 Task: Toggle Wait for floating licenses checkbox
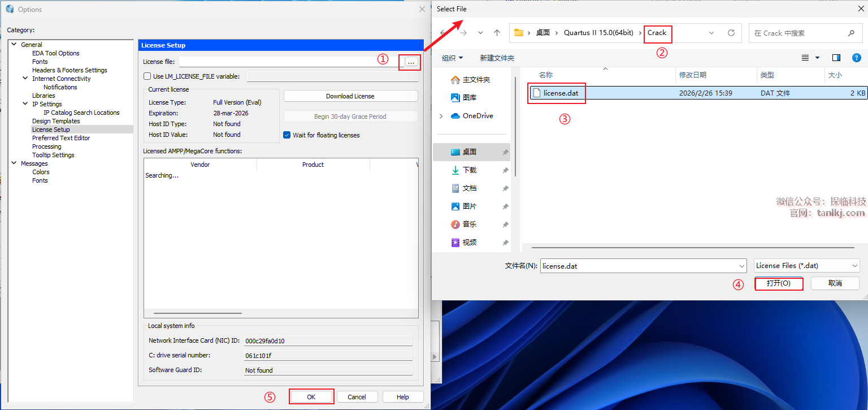[x=287, y=135]
